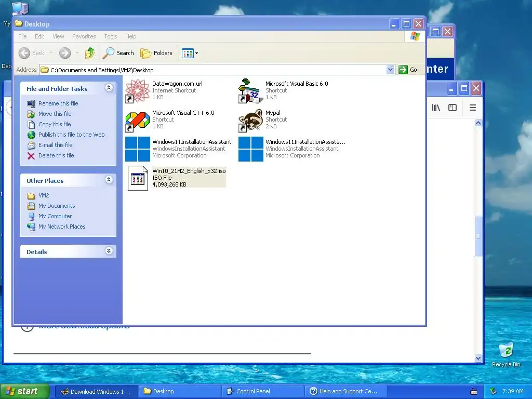Open Back button history dropdown arrow

coord(50,53)
